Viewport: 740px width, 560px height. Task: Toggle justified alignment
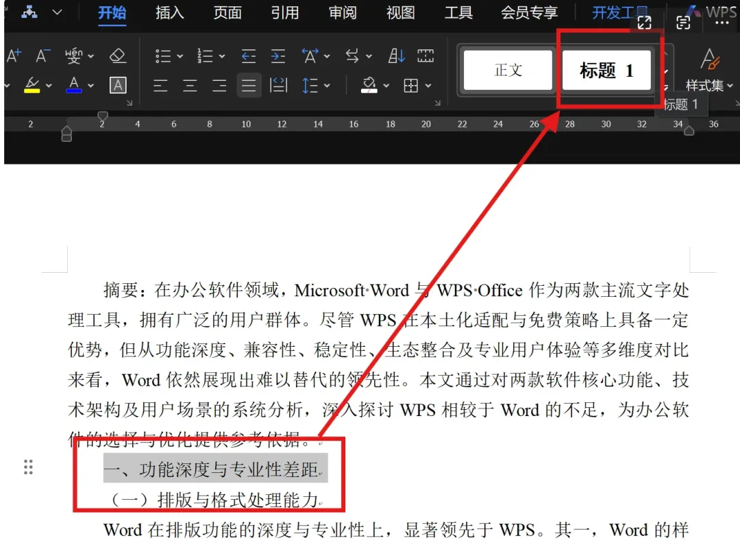[249, 86]
